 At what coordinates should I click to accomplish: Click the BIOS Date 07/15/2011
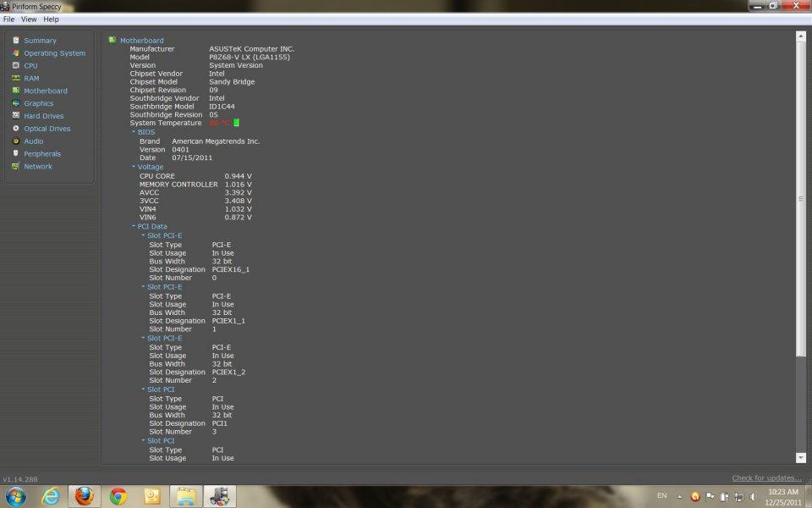point(192,157)
